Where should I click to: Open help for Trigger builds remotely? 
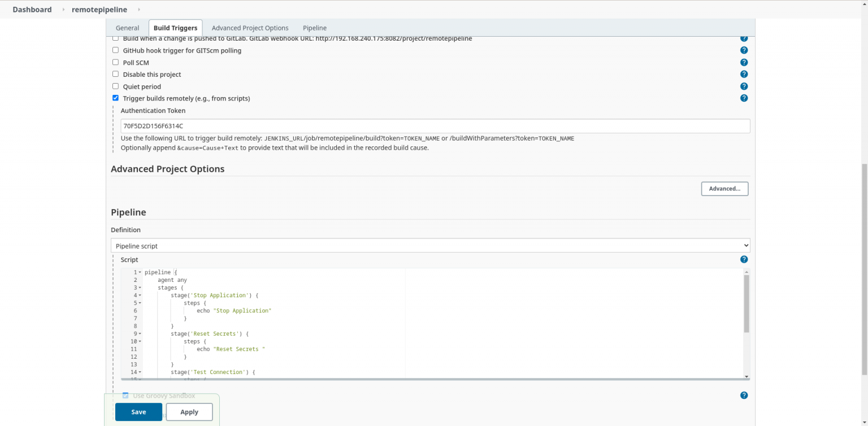(x=744, y=98)
